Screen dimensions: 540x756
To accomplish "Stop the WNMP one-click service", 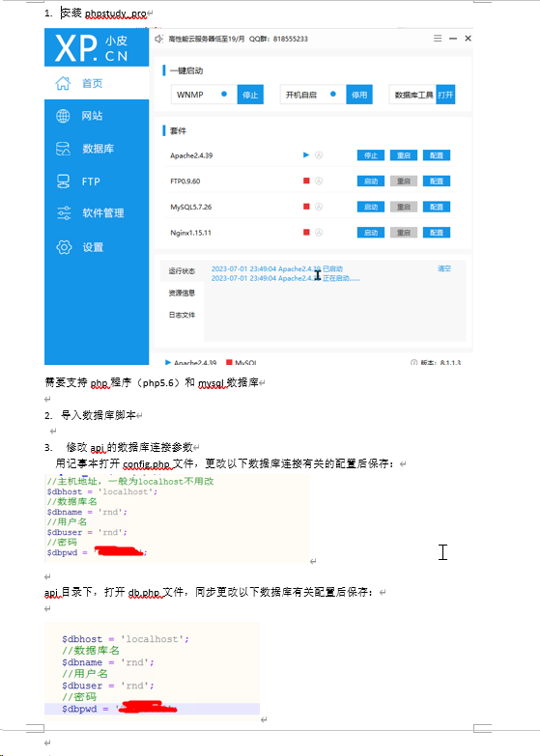I will click(x=250, y=95).
